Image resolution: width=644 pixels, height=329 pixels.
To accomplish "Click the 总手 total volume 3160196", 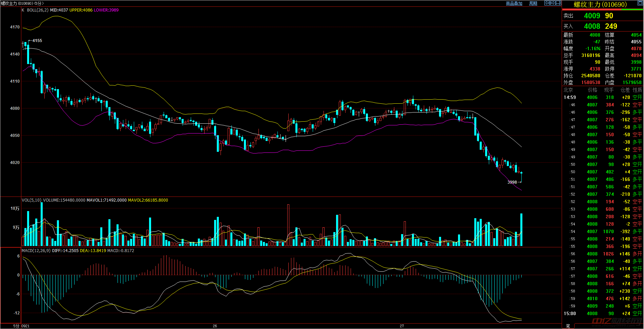I will pos(591,56).
